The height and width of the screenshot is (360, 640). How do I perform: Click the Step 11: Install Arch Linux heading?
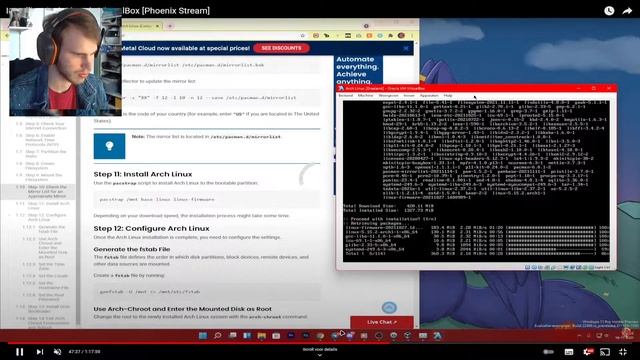(x=143, y=174)
